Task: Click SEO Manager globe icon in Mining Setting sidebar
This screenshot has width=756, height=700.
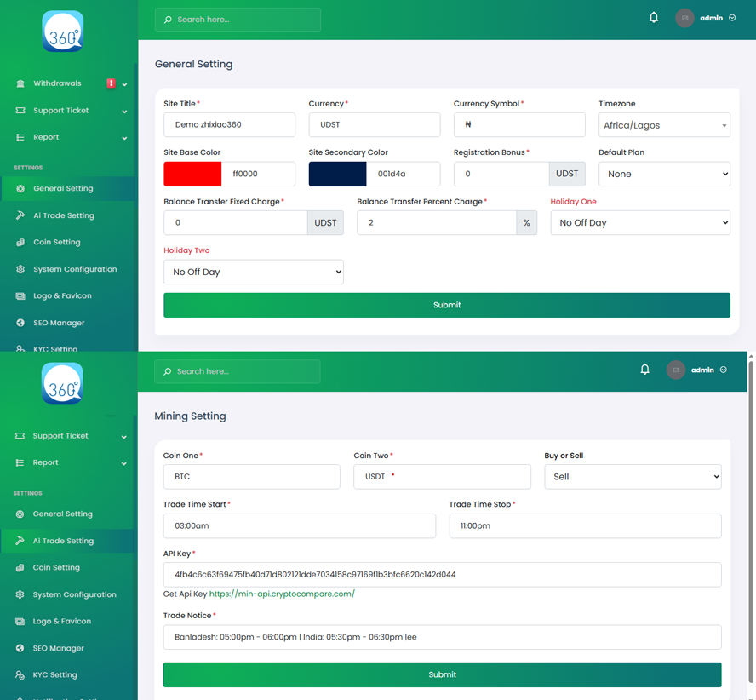Action: pyautogui.click(x=20, y=648)
